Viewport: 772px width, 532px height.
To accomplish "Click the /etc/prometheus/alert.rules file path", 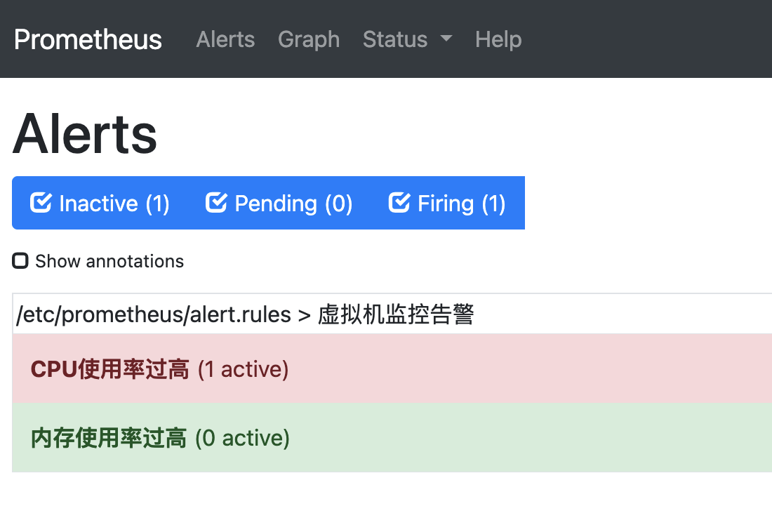I will coord(154,314).
